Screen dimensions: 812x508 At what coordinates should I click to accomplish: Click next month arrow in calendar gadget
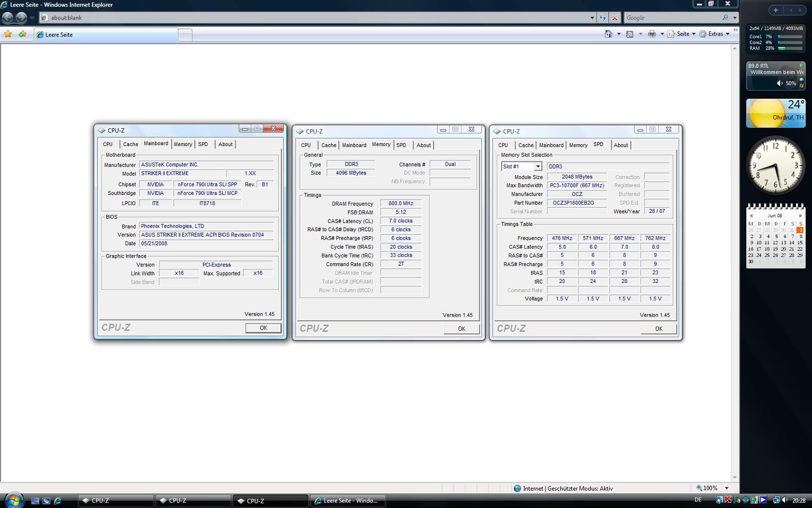tap(800, 216)
